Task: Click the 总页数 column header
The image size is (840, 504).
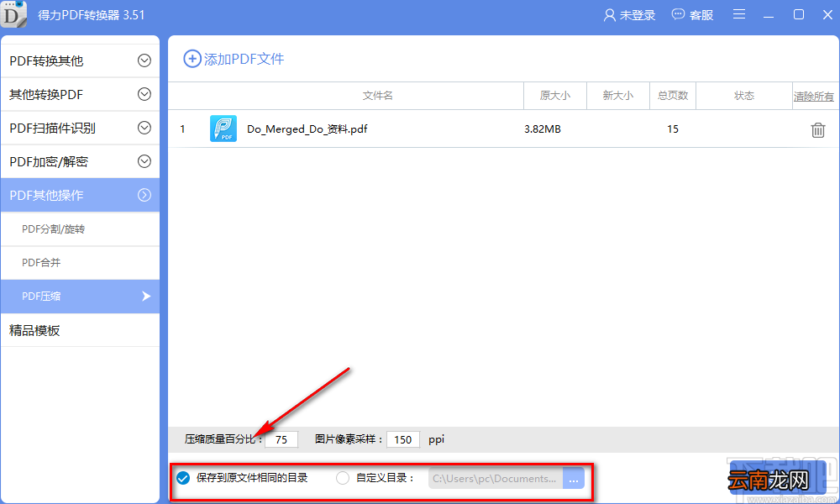Action: tap(673, 96)
